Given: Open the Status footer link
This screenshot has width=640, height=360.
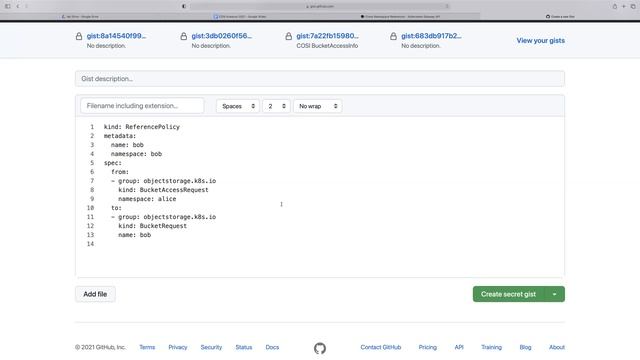Looking at the screenshot, I should [x=244, y=347].
